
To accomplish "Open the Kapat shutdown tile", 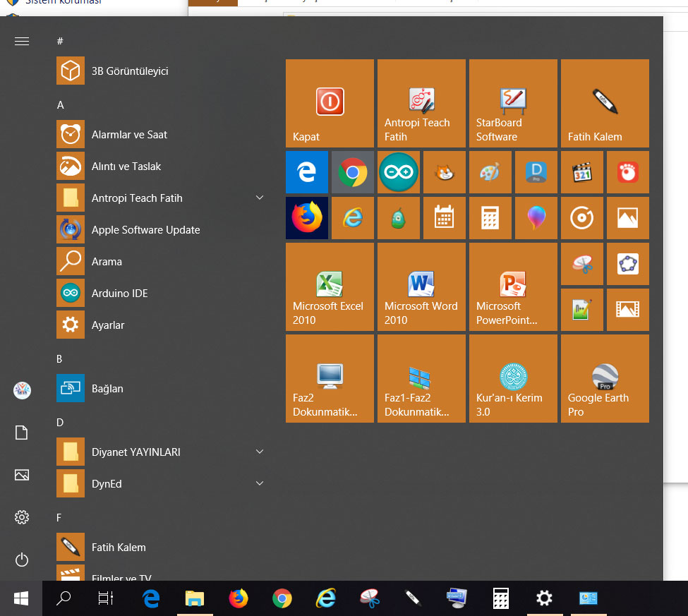I will pos(330,103).
